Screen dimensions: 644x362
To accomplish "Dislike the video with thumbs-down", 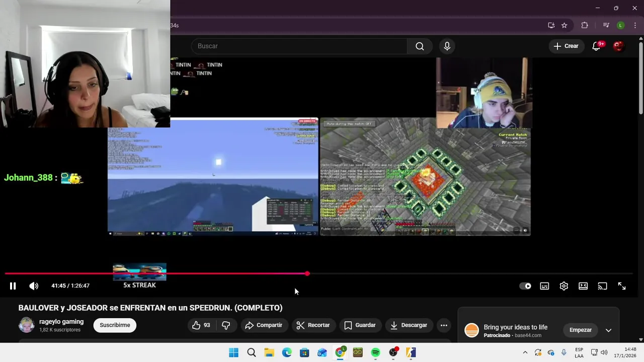I will tap(226, 325).
